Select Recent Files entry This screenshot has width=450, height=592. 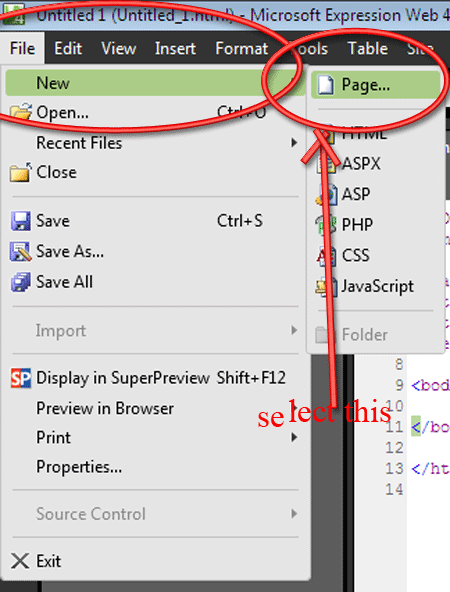(x=155, y=143)
